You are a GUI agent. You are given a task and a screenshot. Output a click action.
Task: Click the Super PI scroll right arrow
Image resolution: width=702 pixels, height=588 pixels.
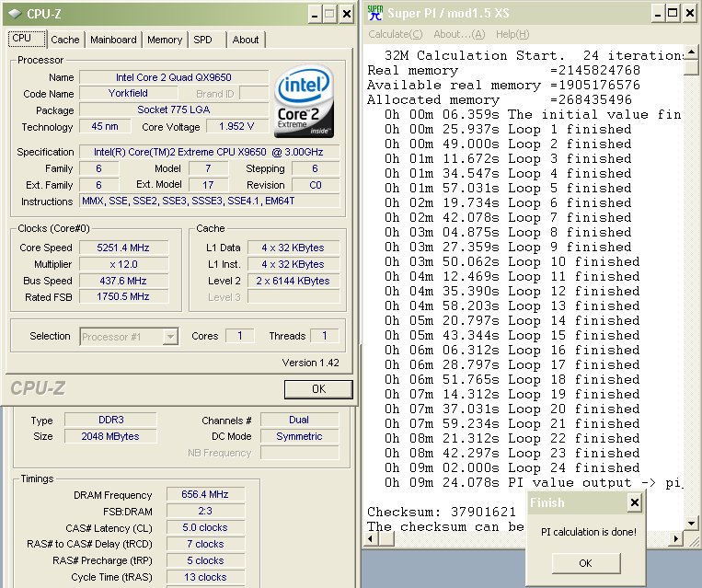[x=676, y=538]
